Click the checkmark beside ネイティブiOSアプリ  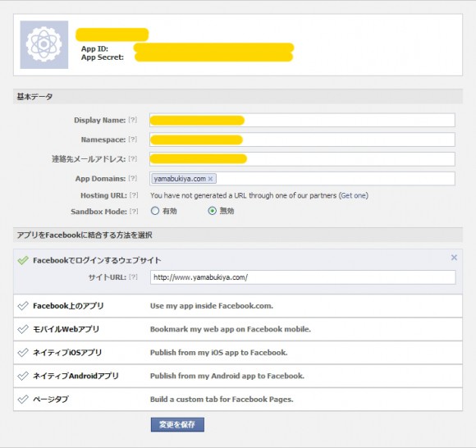(x=23, y=352)
